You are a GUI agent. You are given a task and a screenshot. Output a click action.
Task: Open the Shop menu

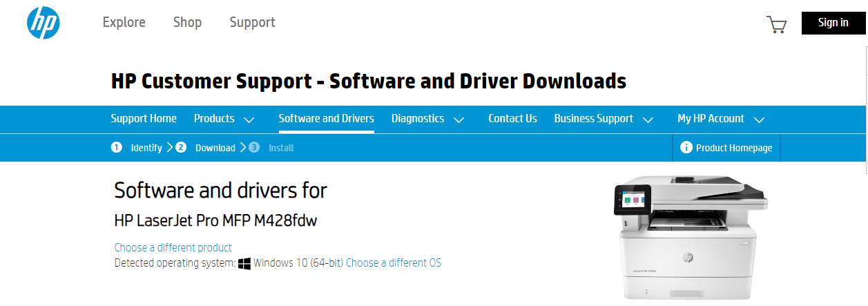pos(187,22)
